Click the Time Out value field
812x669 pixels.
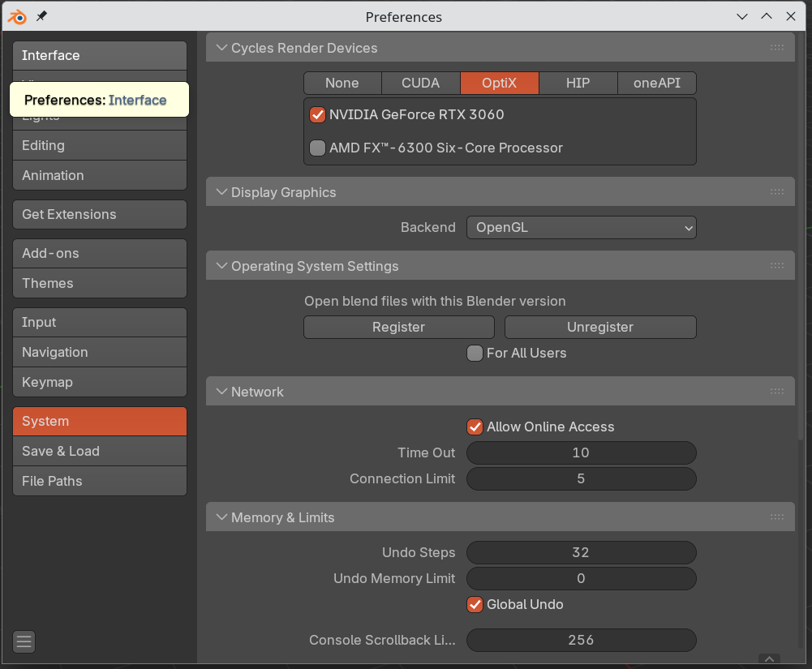pyautogui.click(x=582, y=452)
